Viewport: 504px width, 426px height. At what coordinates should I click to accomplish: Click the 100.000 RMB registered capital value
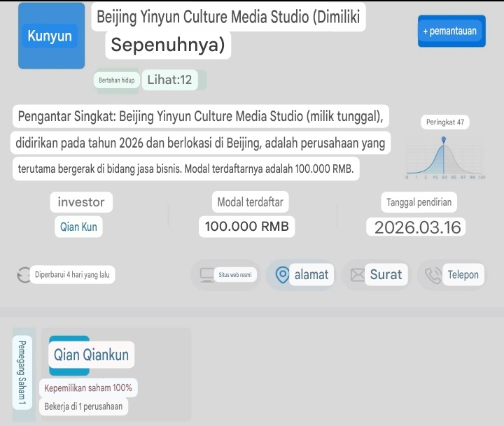(x=247, y=226)
